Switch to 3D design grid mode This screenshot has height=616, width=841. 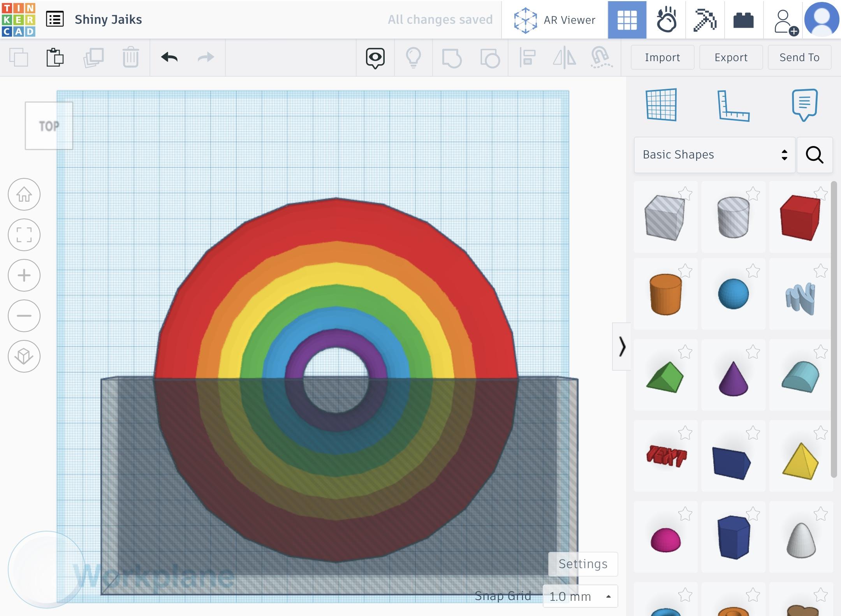point(627,19)
